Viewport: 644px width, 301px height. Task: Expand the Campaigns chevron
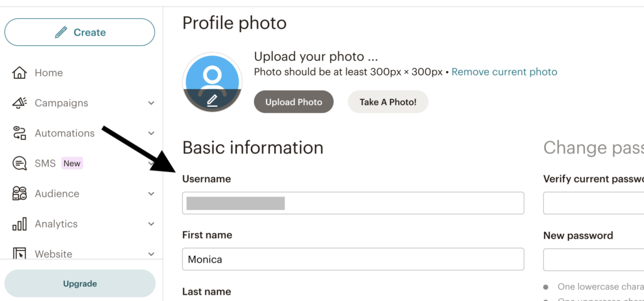pyautogui.click(x=151, y=103)
